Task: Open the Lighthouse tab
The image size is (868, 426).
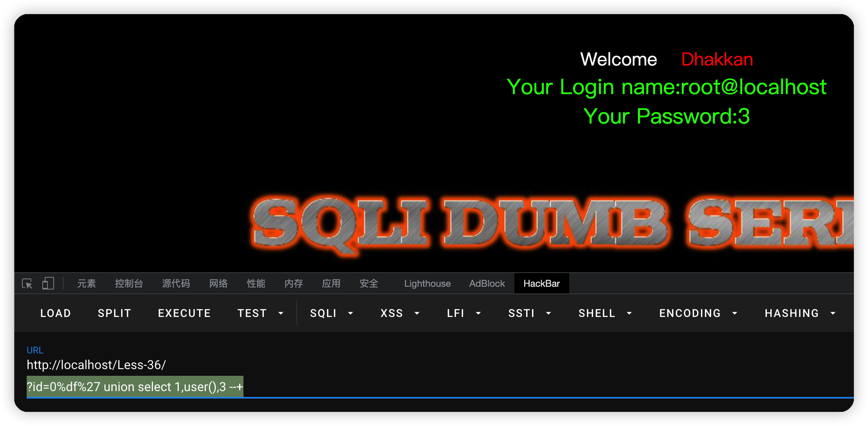Action: pos(427,283)
